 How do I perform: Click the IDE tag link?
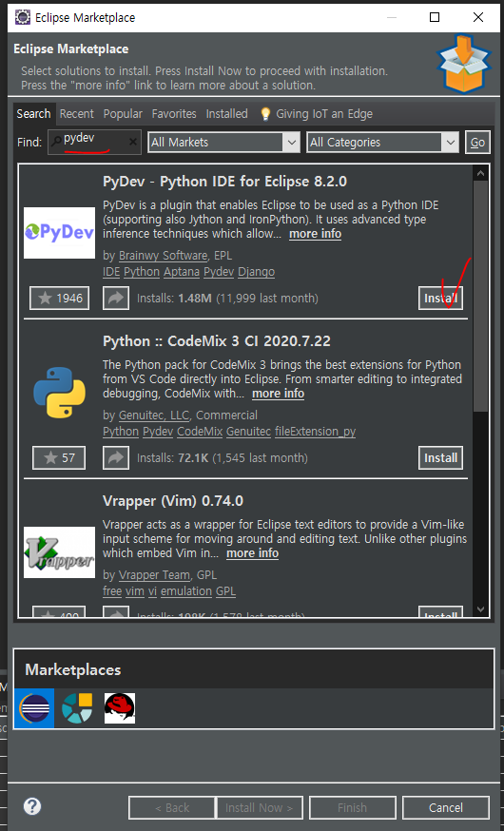coord(111,272)
